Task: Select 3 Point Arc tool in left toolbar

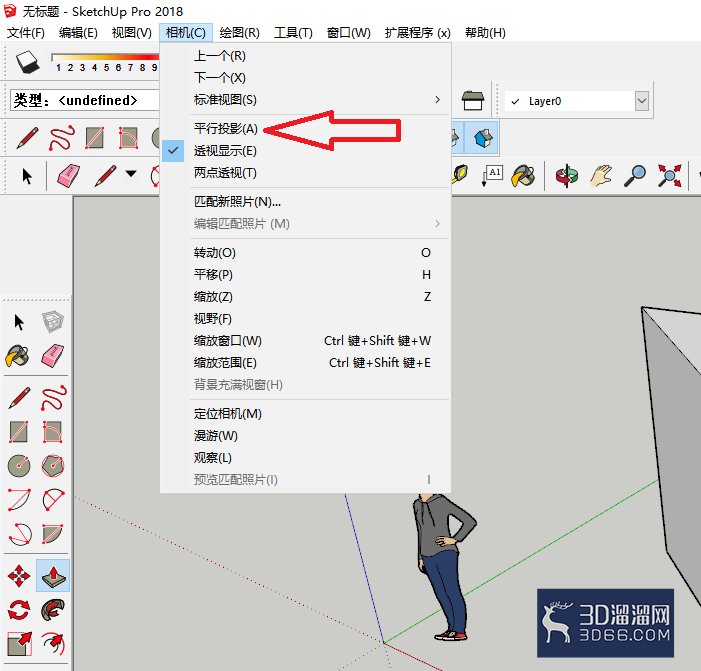Action: 20,534
